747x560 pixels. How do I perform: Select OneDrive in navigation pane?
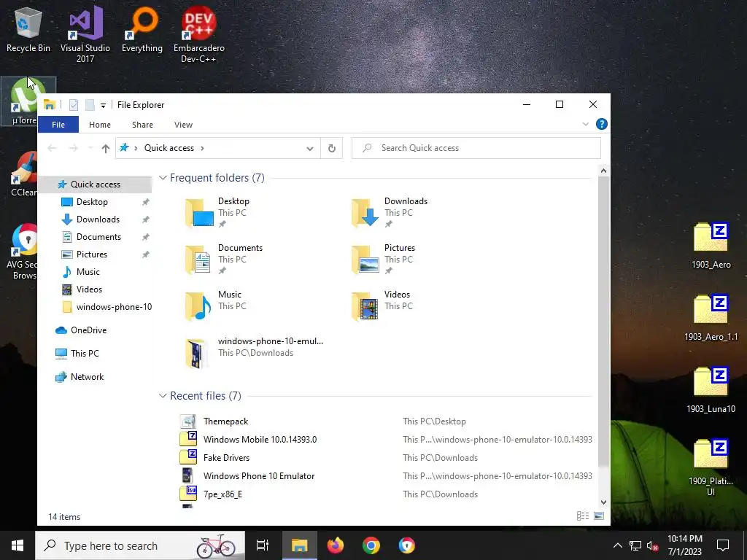click(x=88, y=330)
